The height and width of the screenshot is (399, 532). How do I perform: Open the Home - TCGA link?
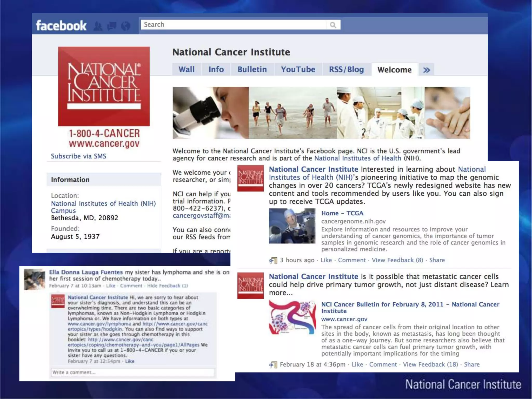tap(342, 213)
